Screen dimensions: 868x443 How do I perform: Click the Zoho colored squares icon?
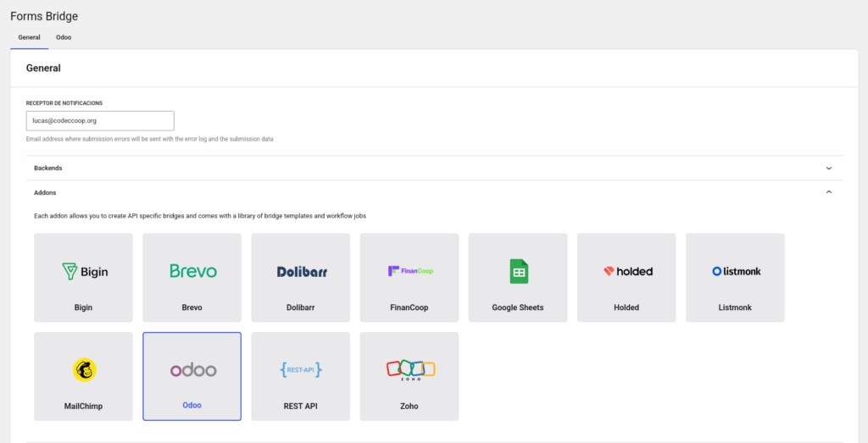tap(410, 370)
